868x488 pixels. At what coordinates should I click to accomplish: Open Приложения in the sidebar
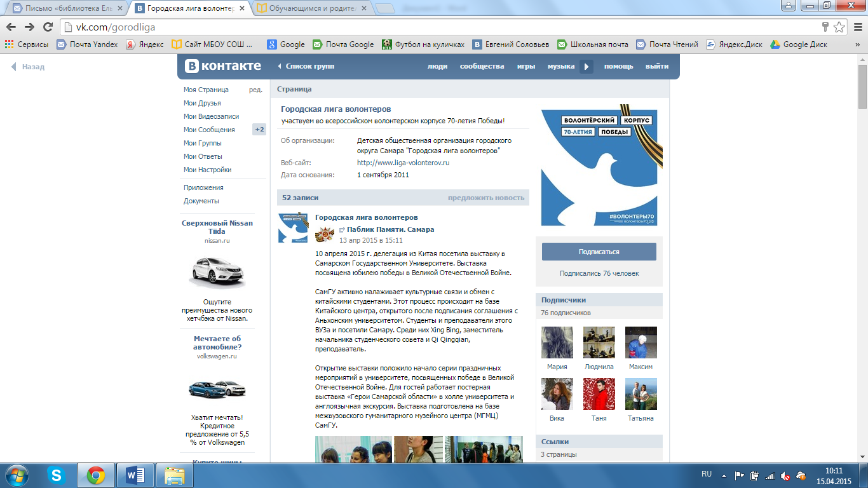click(203, 187)
